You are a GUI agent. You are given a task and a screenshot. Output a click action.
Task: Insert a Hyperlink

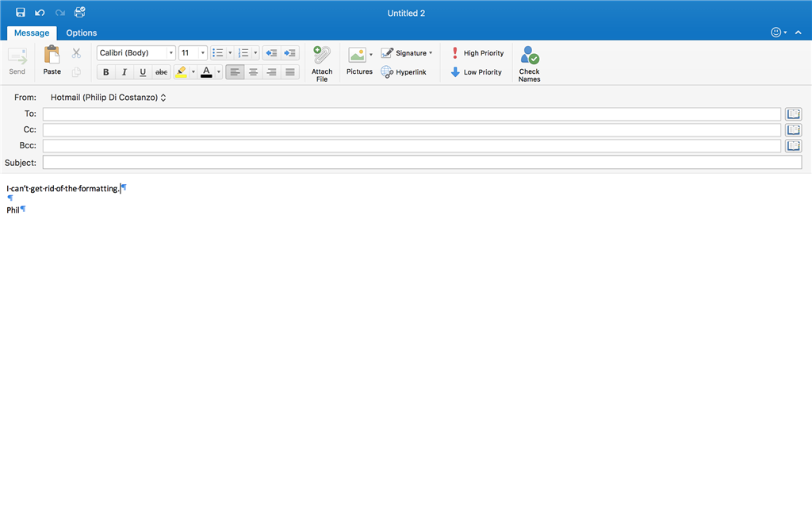(x=404, y=72)
